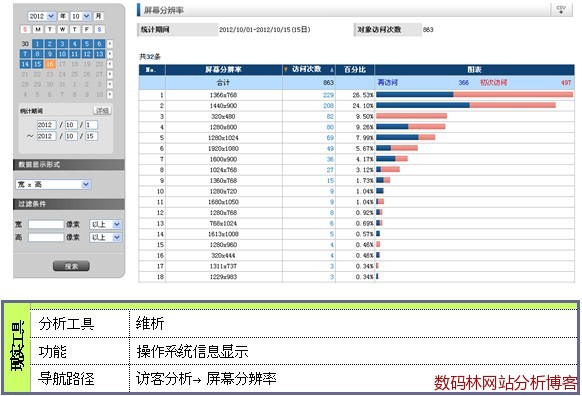Screen dimensions: 582x396
Task: Click week arrow beside day 20
Action: pos(110,64)
